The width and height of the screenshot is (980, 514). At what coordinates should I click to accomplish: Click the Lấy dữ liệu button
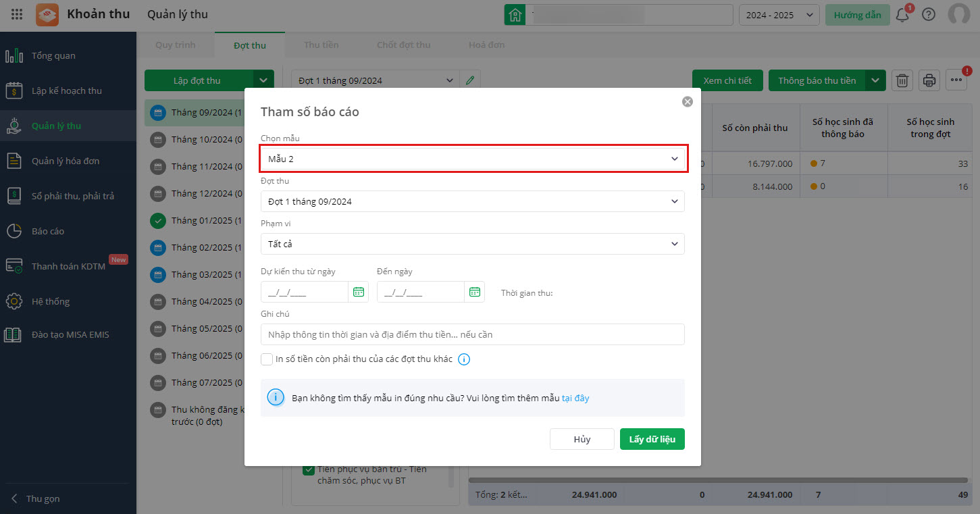click(652, 439)
